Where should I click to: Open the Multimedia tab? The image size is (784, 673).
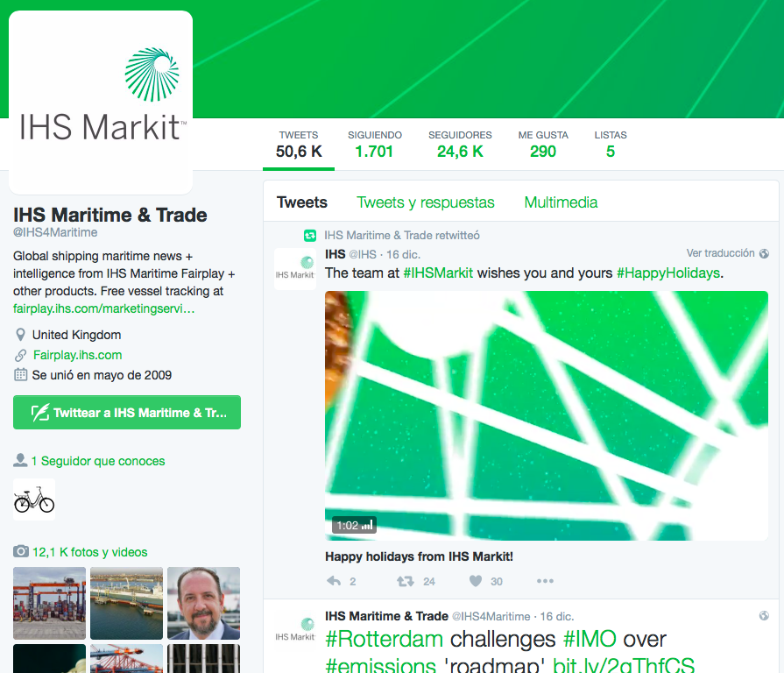click(x=561, y=202)
